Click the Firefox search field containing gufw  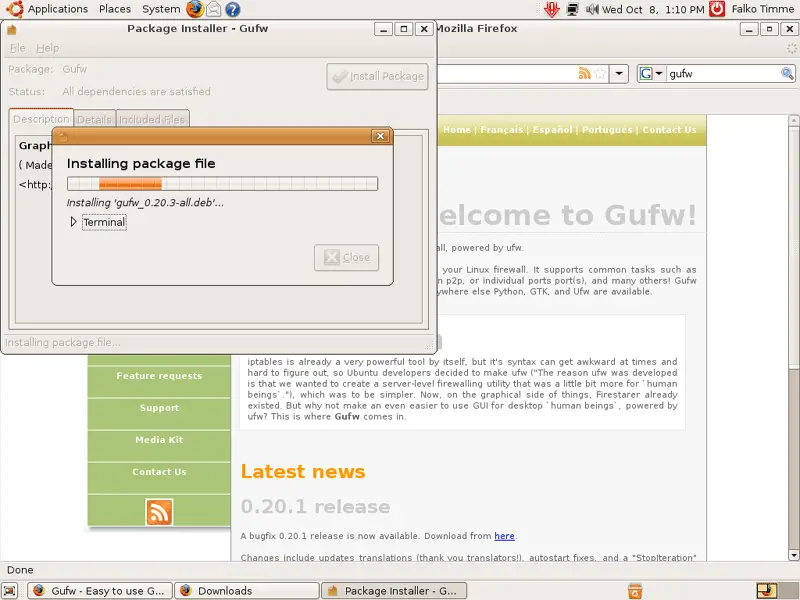[722, 73]
